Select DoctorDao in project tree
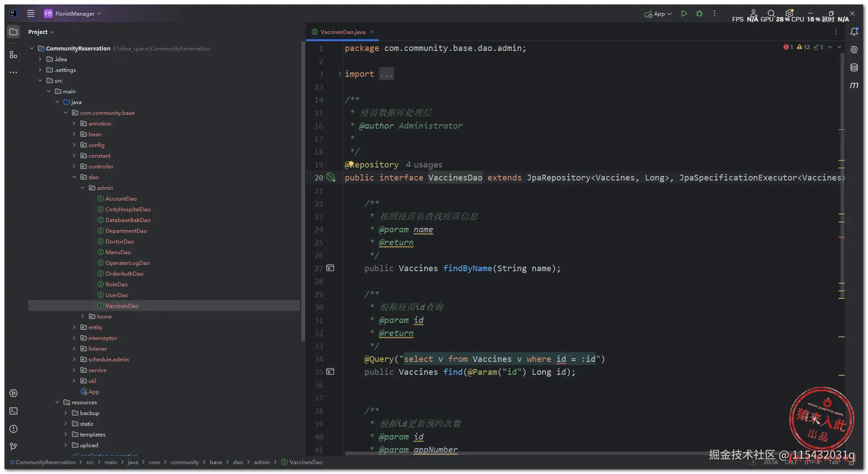868x474 pixels. [x=119, y=241]
